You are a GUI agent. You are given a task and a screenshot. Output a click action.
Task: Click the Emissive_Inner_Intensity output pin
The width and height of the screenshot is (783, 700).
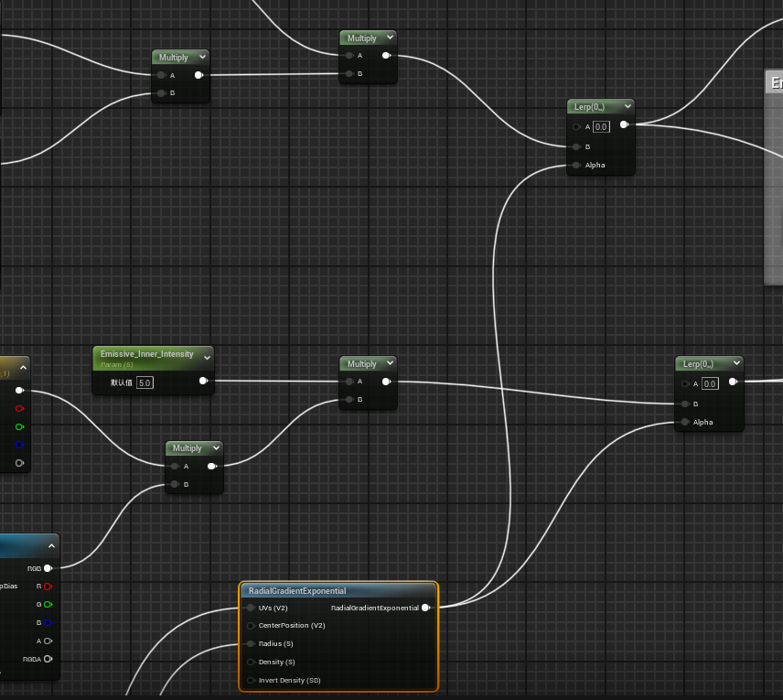(x=203, y=381)
